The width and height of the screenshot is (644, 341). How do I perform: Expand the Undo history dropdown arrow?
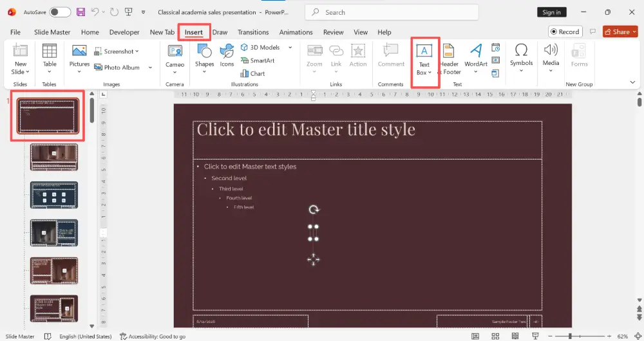pyautogui.click(x=102, y=12)
